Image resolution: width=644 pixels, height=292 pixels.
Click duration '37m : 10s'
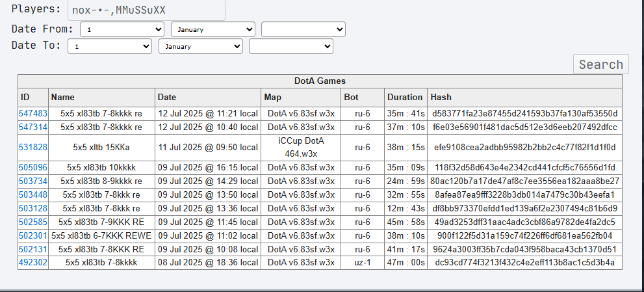coord(406,127)
